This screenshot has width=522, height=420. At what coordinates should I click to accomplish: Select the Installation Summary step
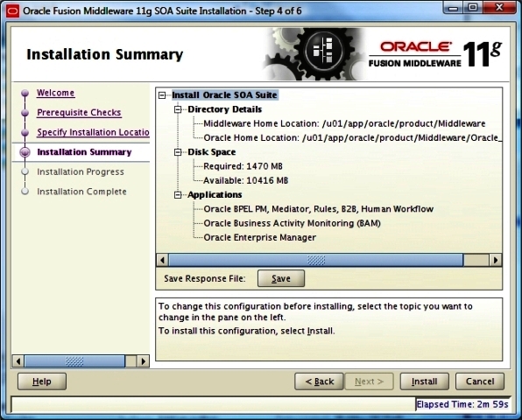point(84,152)
